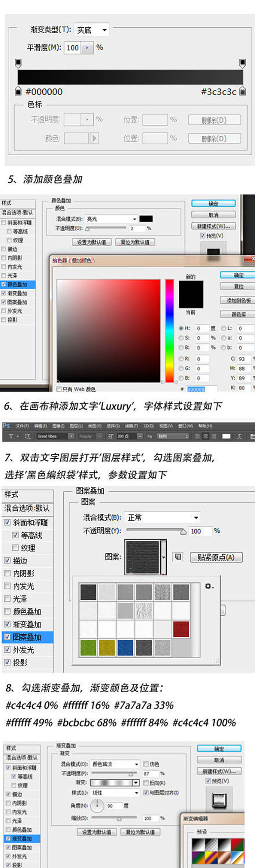255x868 pixels.
Task: Open the 文件(F) menu
Action: [22, 426]
